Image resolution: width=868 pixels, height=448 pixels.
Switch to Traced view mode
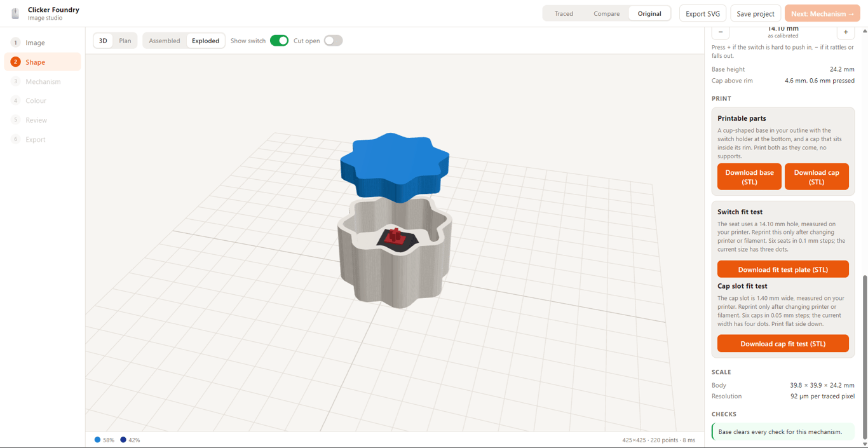pyautogui.click(x=564, y=13)
